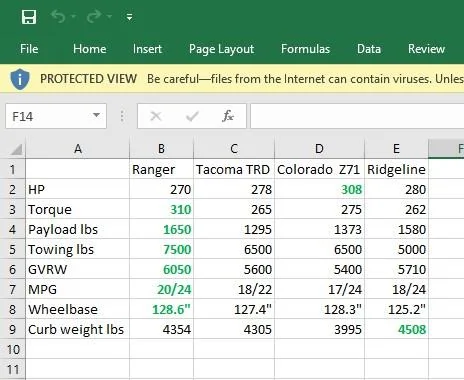Click the Wheelbase label cell
Viewport: 464px width, 380px height.
pos(78,309)
